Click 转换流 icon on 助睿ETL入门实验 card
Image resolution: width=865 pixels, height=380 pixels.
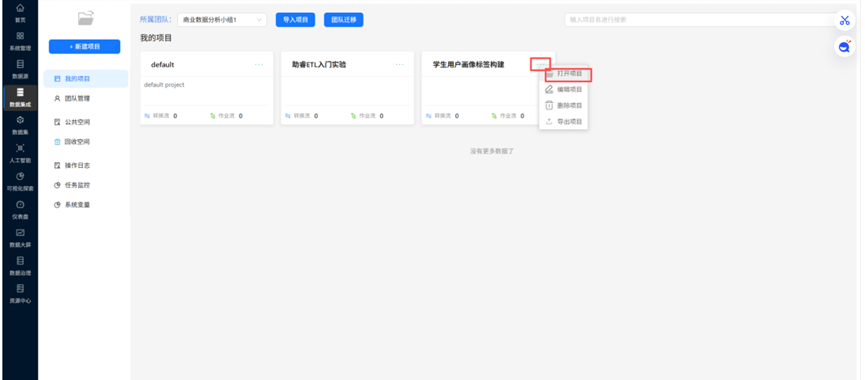[288, 116]
